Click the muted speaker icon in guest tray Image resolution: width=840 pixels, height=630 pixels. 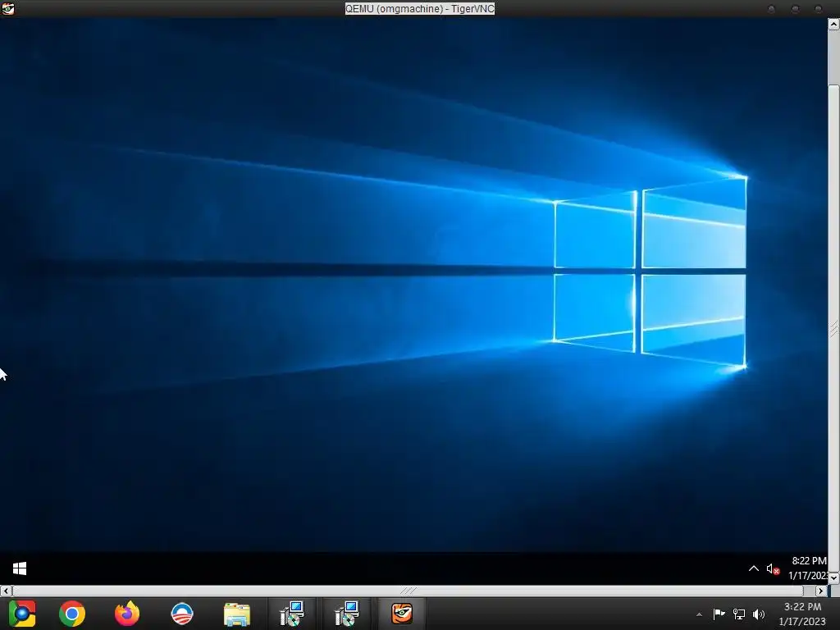coord(773,569)
